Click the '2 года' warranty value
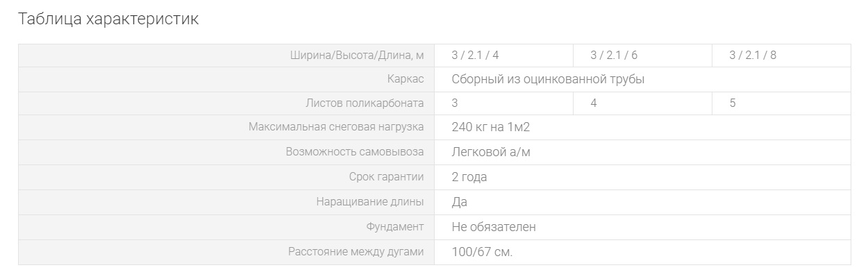The height and width of the screenshot is (279, 868). click(x=469, y=177)
